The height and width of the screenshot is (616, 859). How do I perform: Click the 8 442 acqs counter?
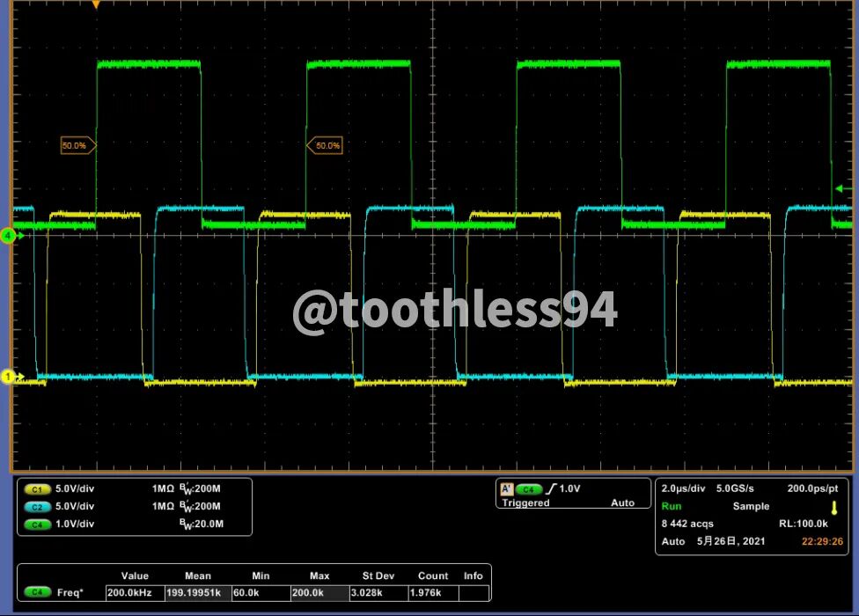[687, 524]
